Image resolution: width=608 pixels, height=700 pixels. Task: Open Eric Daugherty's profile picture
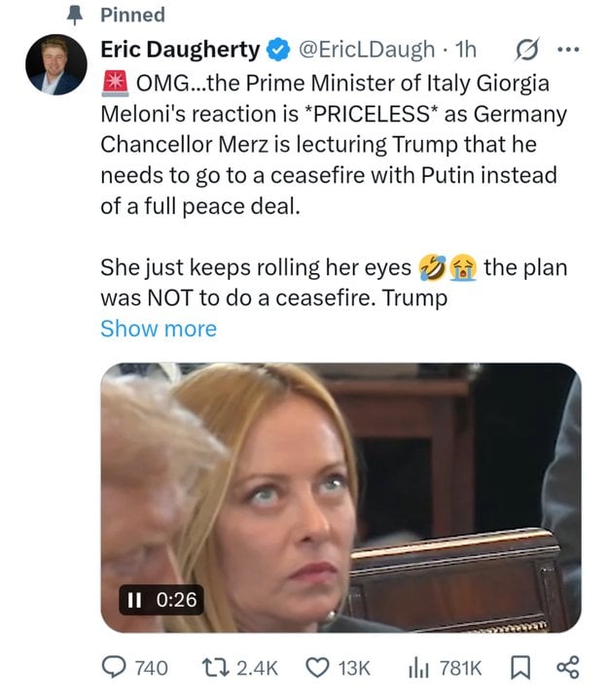pos(56,65)
